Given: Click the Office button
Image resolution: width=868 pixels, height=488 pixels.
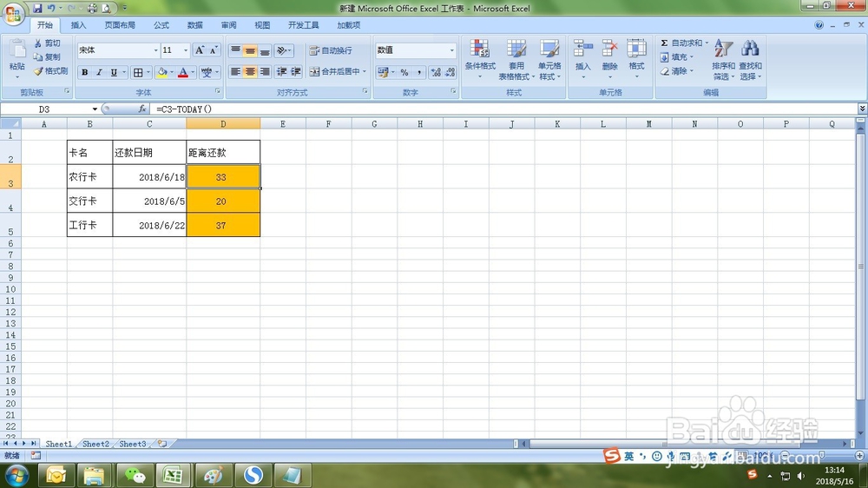Looking at the screenshot, I should [x=13, y=13].
